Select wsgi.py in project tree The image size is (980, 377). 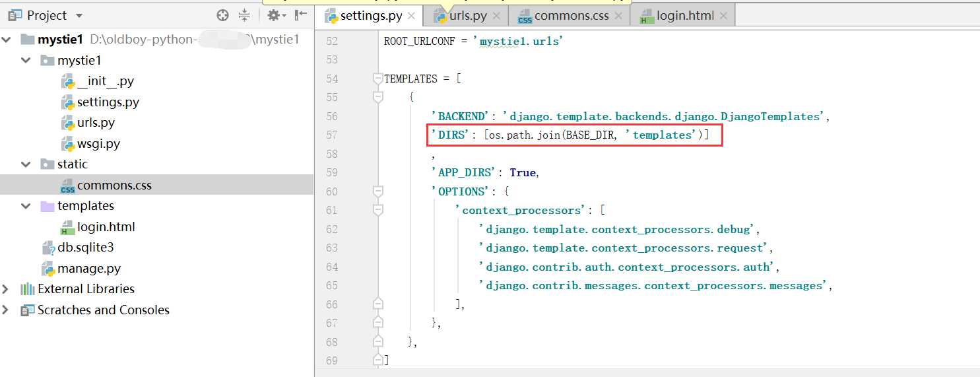(157, 144)
